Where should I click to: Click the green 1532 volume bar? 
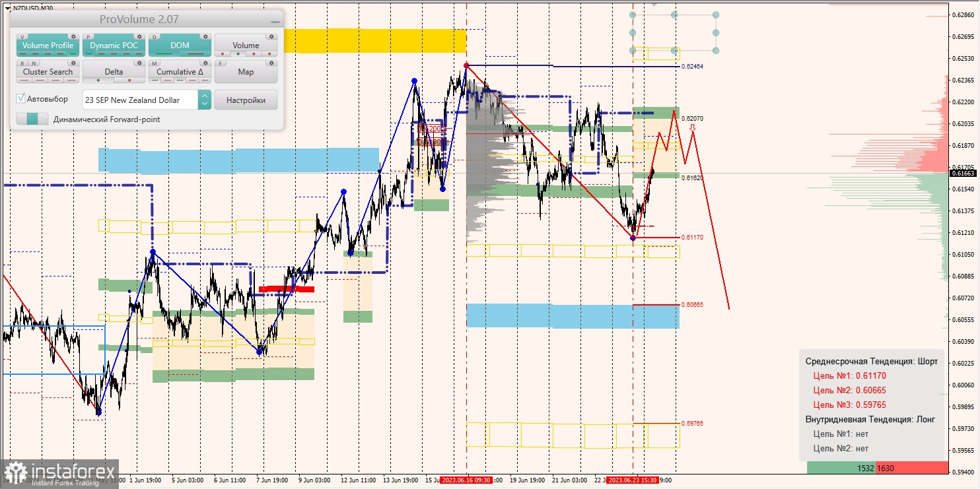(x=841, y=468)
